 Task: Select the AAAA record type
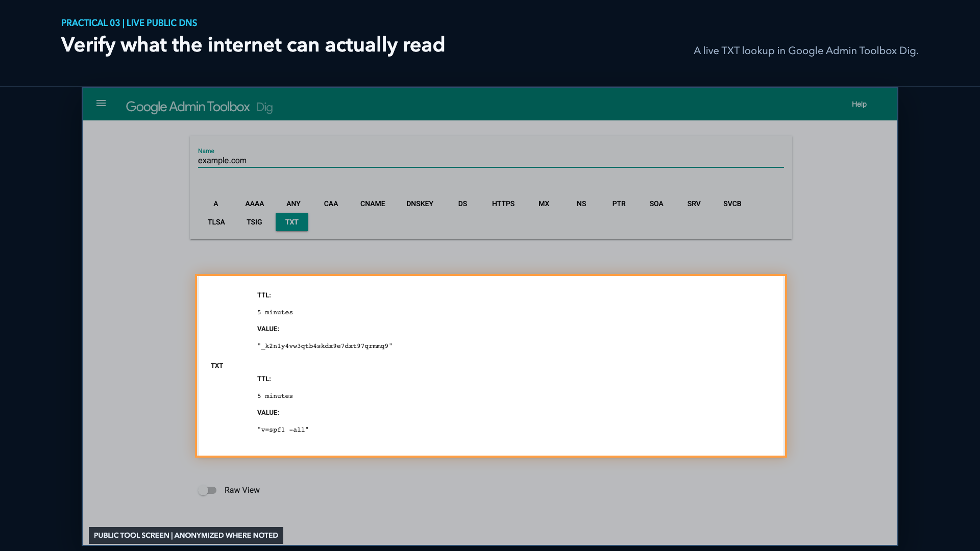254,204
